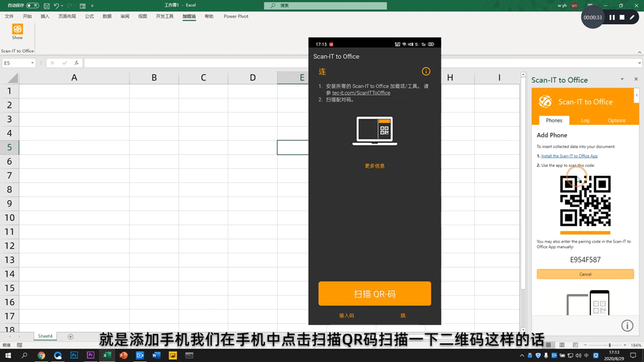Close the Scan-IT to Office task pane
Viewport: 644px width, 362px height.
pyautogui.click(x=636, y=79)
